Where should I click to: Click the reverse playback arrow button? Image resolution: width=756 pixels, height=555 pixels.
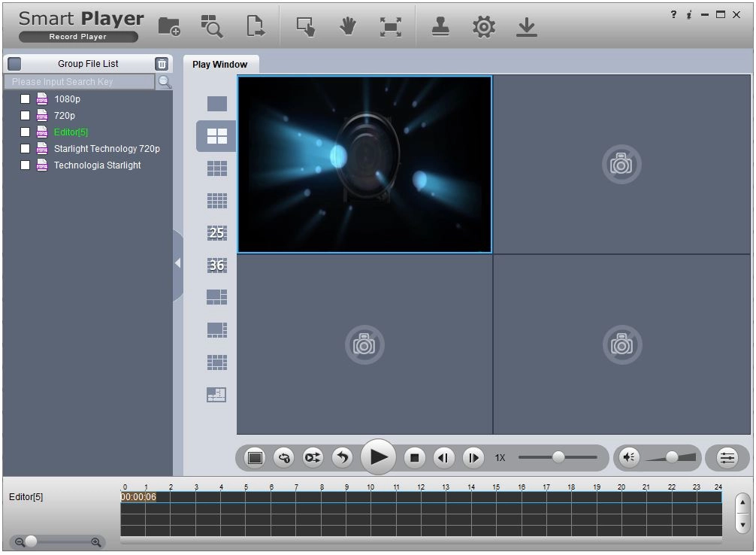click(x=343, y=457)
